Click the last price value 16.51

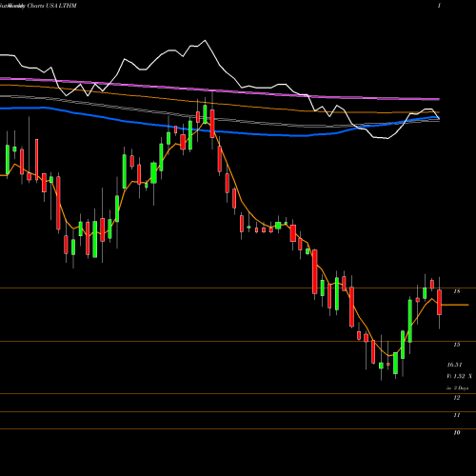tap(454, 365)
